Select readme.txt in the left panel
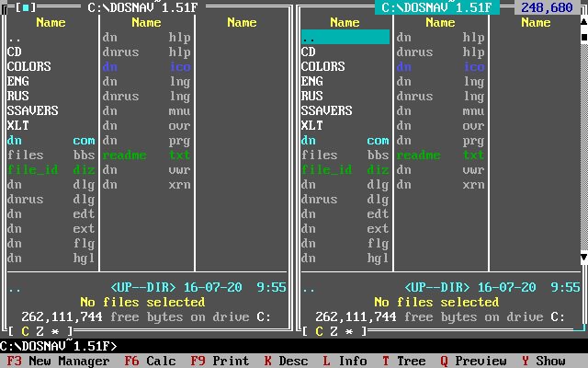This screenshot has width=588, height=368. tap(147, 155)
